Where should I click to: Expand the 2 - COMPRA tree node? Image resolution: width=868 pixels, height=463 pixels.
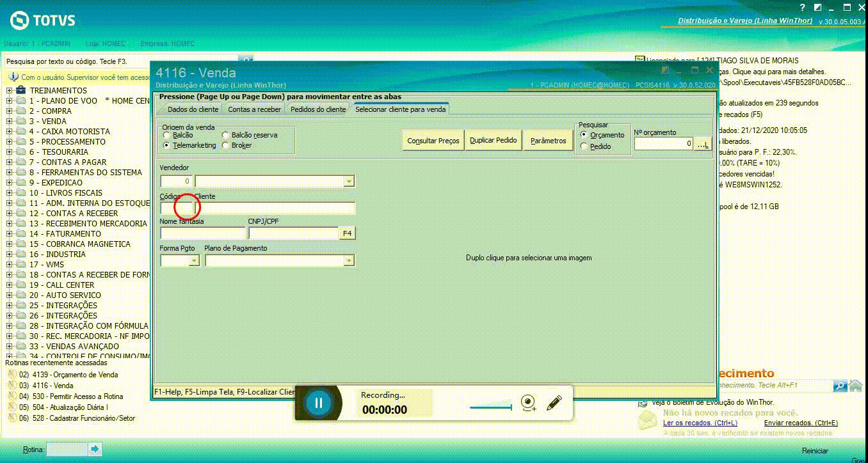(x=10, y=111)
